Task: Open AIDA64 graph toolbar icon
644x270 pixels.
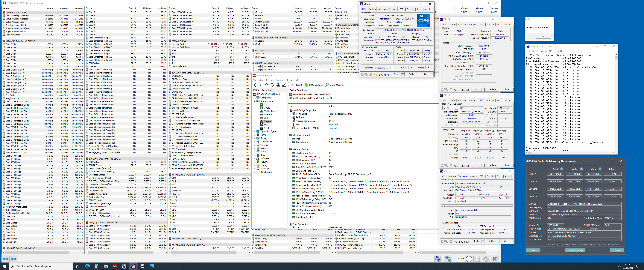Action: [284, 85]
